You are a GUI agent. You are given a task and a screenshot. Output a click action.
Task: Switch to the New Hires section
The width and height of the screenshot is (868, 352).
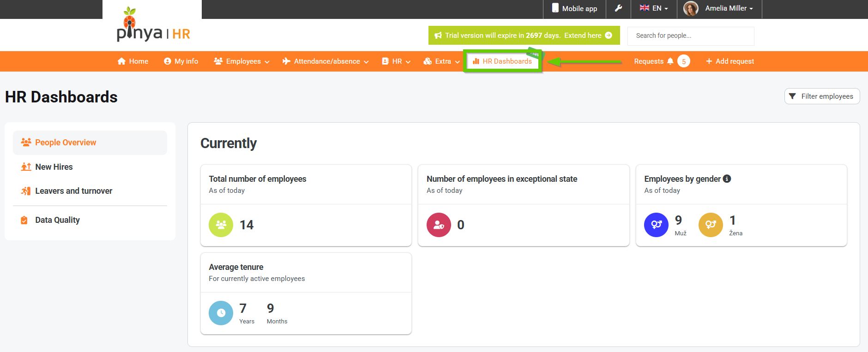tap(54, 167)
